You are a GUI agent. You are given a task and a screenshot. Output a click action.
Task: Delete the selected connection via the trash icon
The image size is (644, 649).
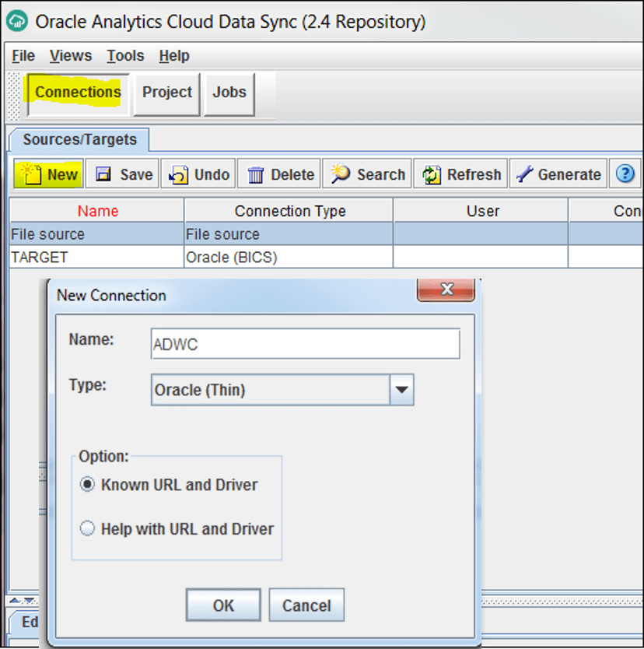[278, 174]
